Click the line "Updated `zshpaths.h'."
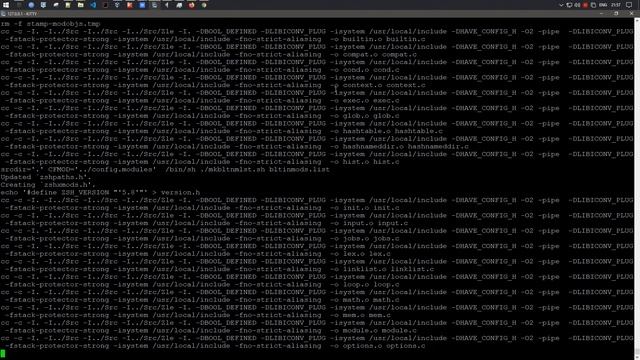 (46, 177)
